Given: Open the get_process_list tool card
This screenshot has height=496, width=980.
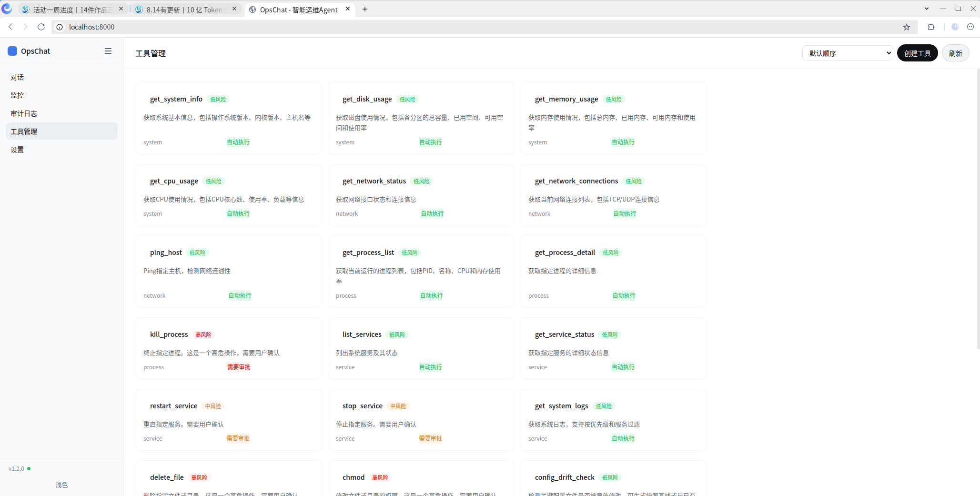Looking at the screenshot, I should click(421, 272).
